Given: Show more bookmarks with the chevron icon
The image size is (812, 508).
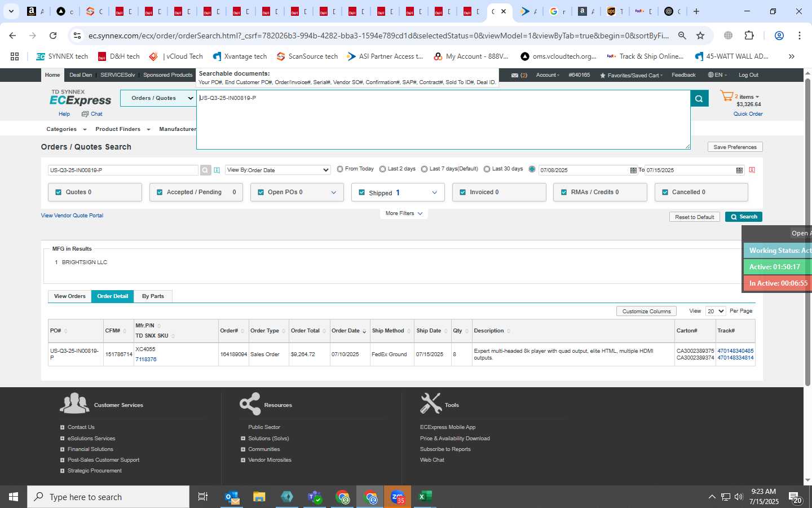Looking at the screenshot, I should 792,56.
